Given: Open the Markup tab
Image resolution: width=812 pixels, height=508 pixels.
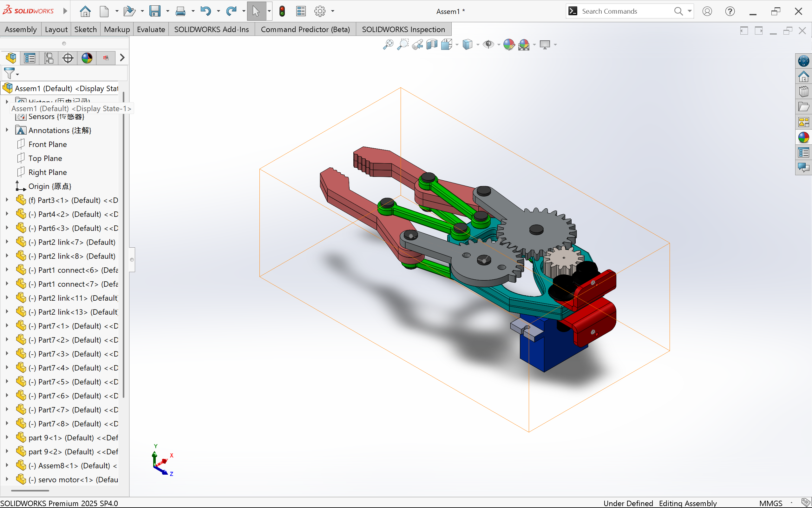Looking at the screenshot, I should (x=117, y=29).
